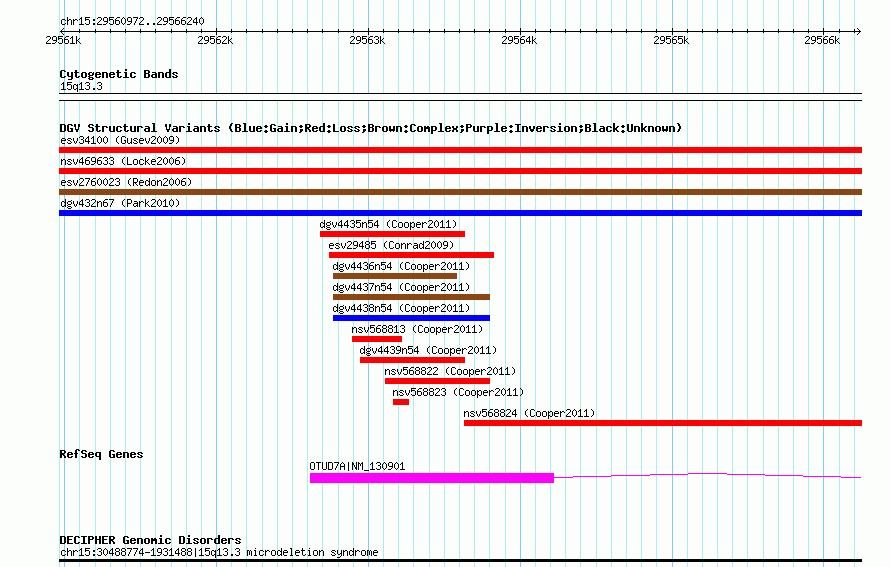Open the dgv4437n54 (Cooper2011) label
This screenshot has height=567, width=890.
pyautogui.click(x=401, y=287)
